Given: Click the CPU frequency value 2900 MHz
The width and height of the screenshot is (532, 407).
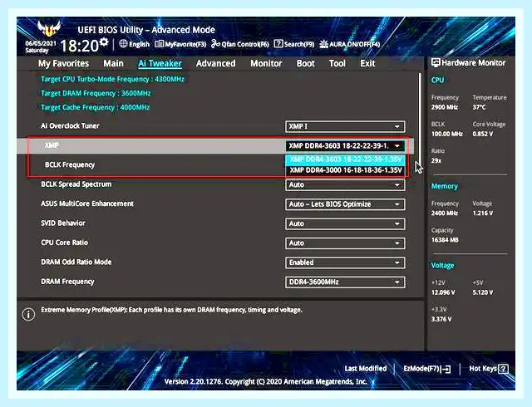Looking at the screenshot, I should 445,107.
